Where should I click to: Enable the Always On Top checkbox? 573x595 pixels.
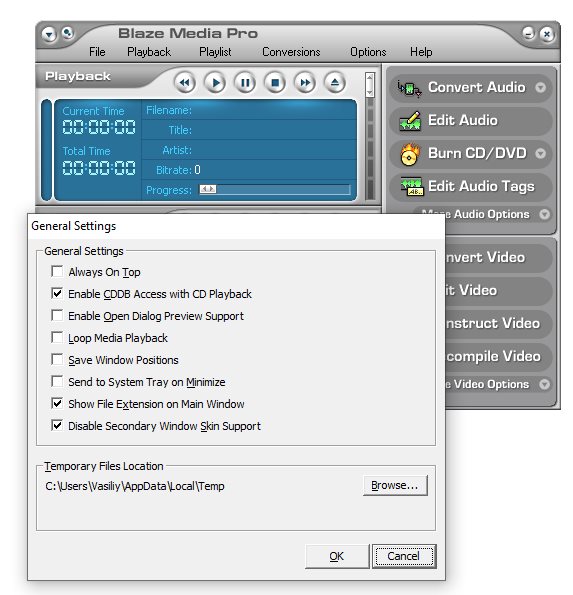coord(57,271)
